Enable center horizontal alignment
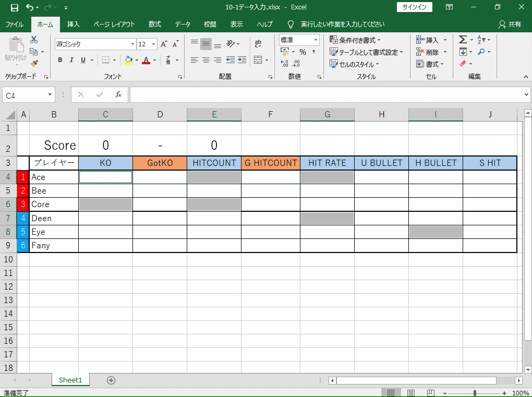 [x=206, y=61]
